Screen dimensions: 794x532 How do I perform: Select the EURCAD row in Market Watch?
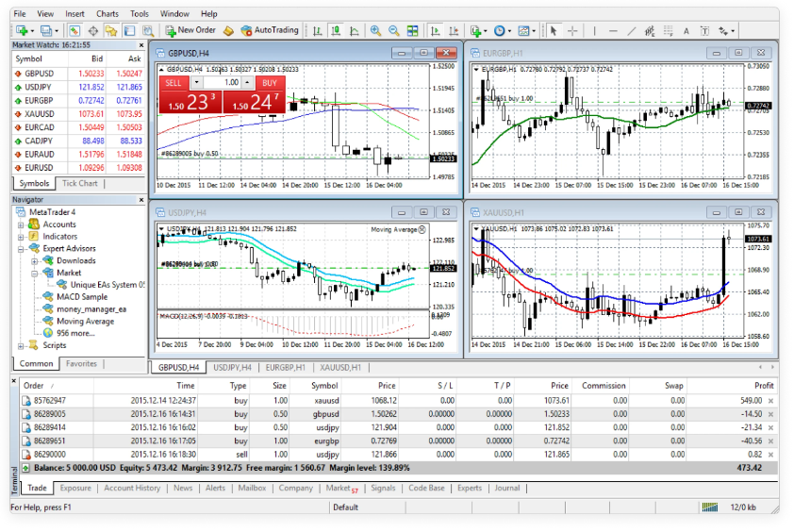point(78,127)
